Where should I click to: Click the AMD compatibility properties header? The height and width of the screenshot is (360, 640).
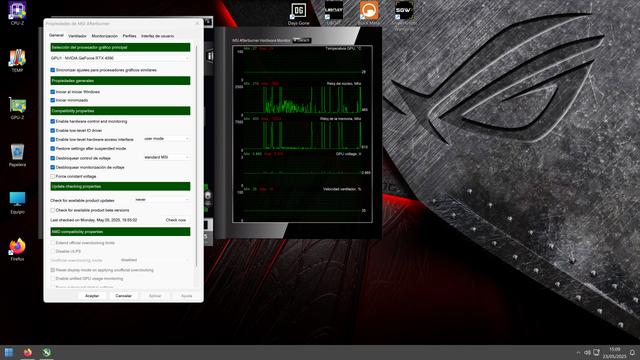point(120,232)
